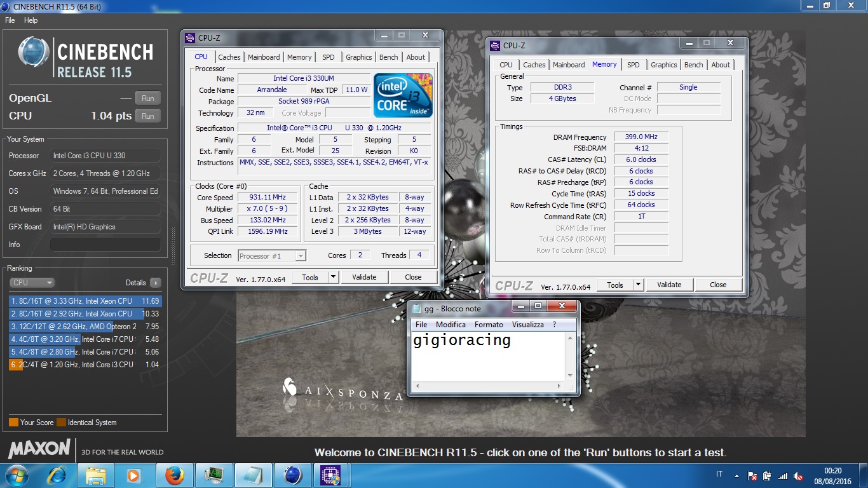Click Validate in right CPU-Z window
Image resolution: width=868 pixels, height=488 pixels.
669,285
